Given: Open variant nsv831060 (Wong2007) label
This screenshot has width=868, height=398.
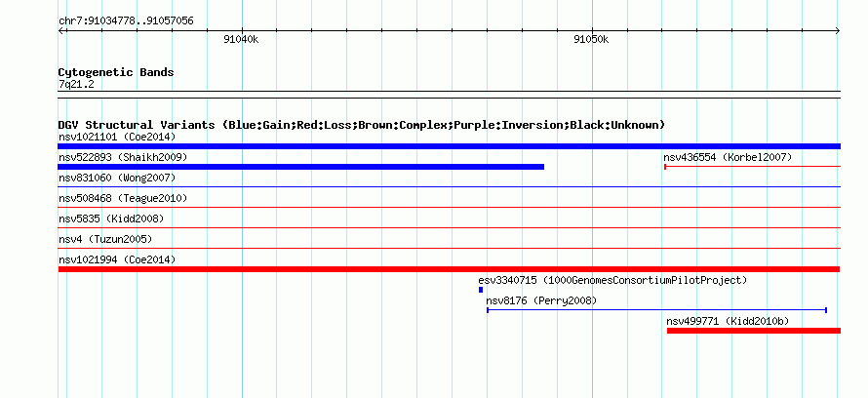Looking at the screenshot, I should point(117,178).
